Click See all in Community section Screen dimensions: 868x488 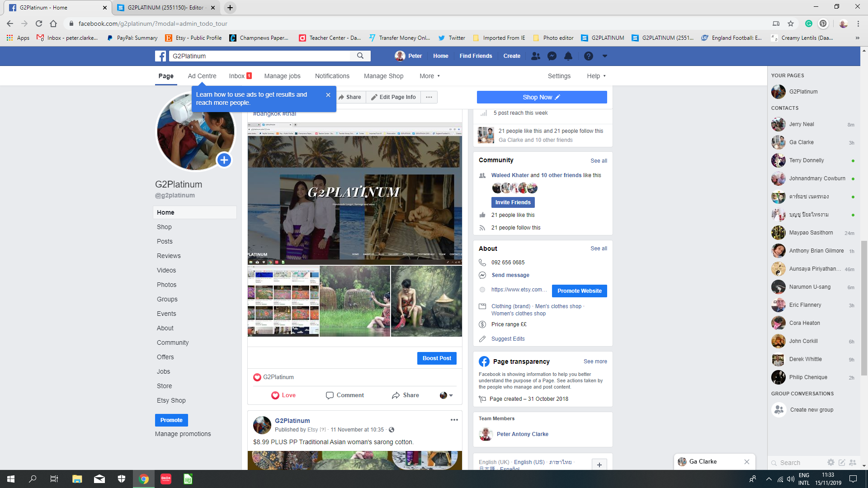(599, 161)
